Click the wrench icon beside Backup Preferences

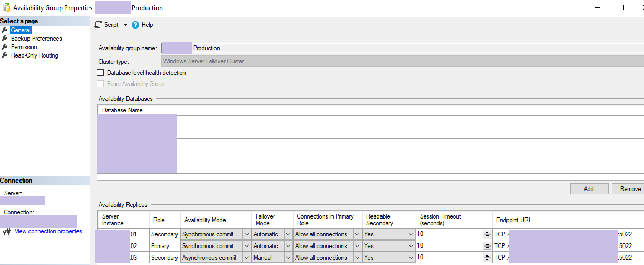(x=5, y=39)
